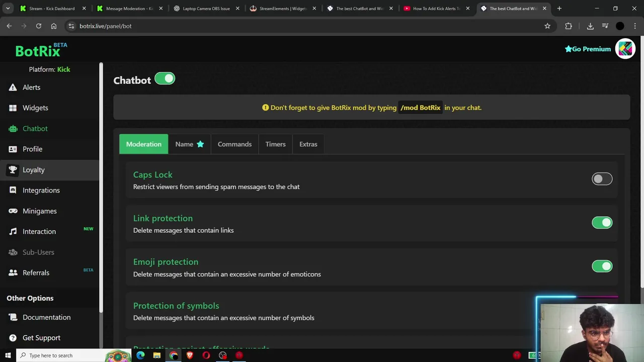The image size is (644, 362).
Task: Switch to How To Add Kick Alerts tab
Action: click(x=436, y=9)
